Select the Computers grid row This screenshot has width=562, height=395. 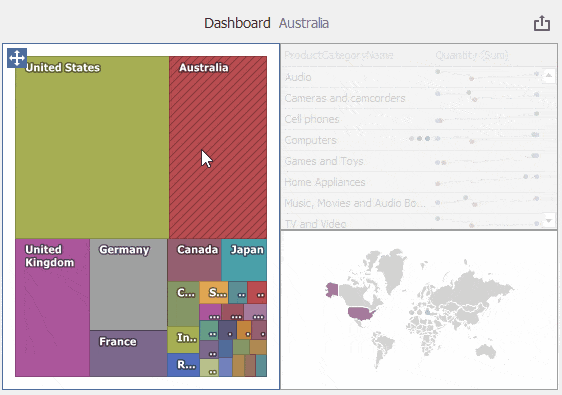click(x=412, y=140)
